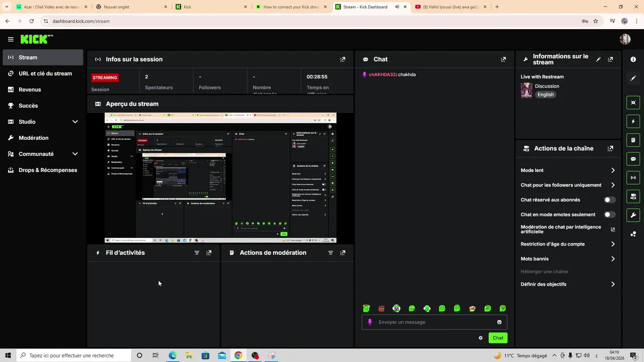Toggle the camera stream info widget
Image resolution: width=644 pixels, height=362 pixels.
633,196
